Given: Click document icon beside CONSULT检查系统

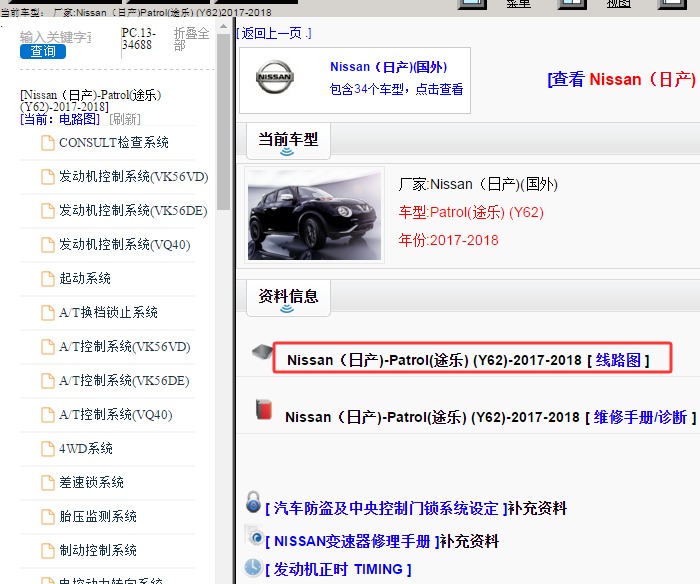Looking at the screenshot, I should pyautogui.click(x=48, y=143).
